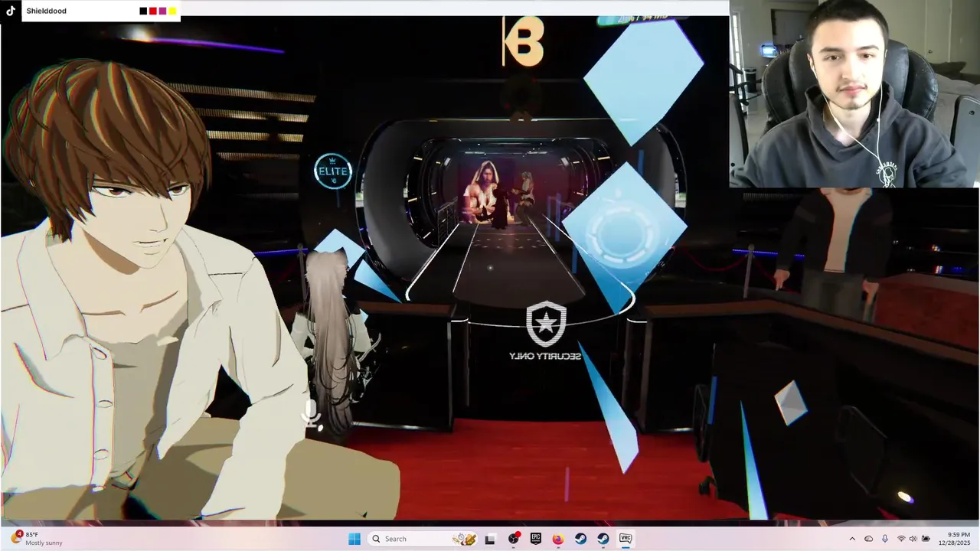Open the Windows Start menu
This screenshot has height=551, width=980.
pos(354,539)
